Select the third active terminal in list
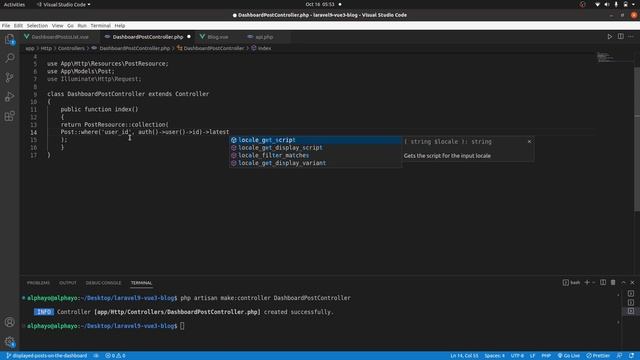Image resolution: width=640 pixels, height=360 pixels. click(x=631, y=311)
